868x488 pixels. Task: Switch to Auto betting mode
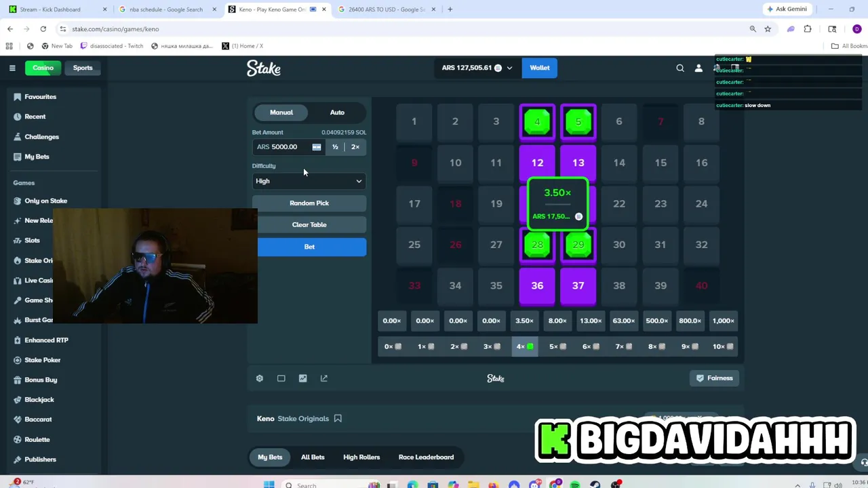point(337,113)
